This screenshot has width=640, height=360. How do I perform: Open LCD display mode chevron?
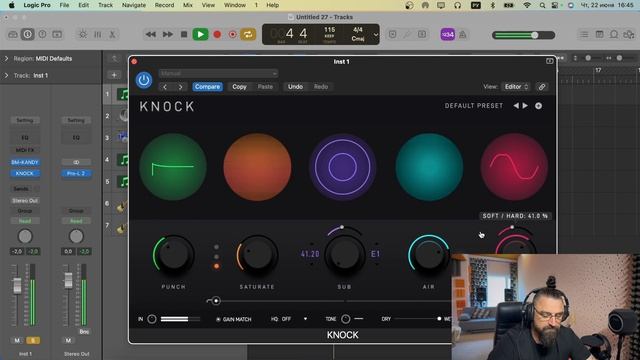376,35
